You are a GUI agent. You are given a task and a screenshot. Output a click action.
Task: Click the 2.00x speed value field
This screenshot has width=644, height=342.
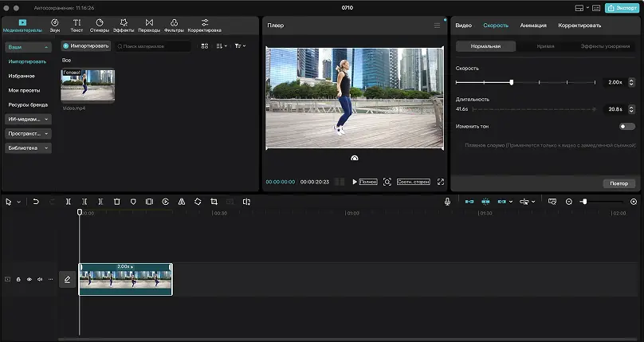coord(615,82)
